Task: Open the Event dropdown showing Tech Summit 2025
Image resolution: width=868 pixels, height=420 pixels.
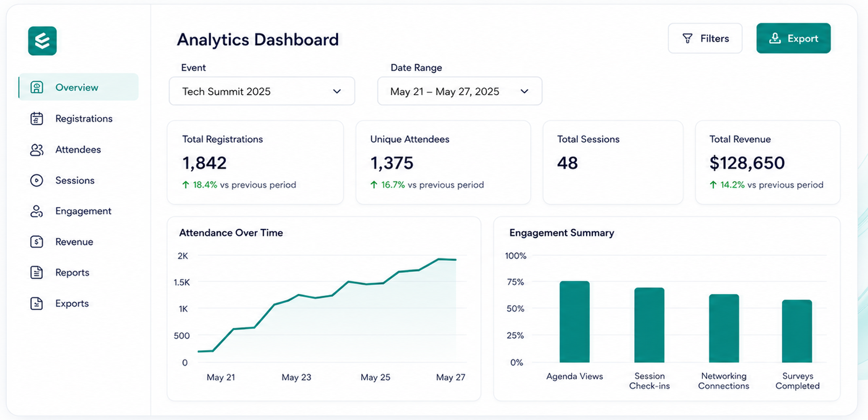Action: click(262, 91)
